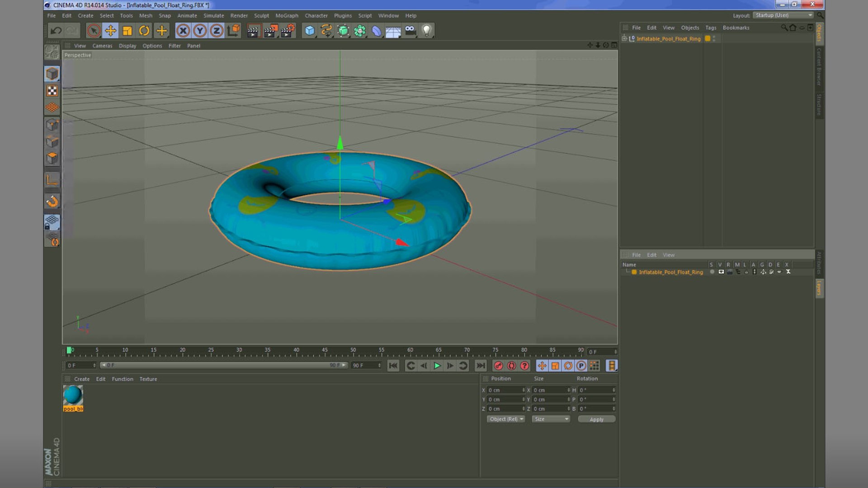Play the animation forward
The width and height of the screenshot is (868, 488).
click(437, 366)
